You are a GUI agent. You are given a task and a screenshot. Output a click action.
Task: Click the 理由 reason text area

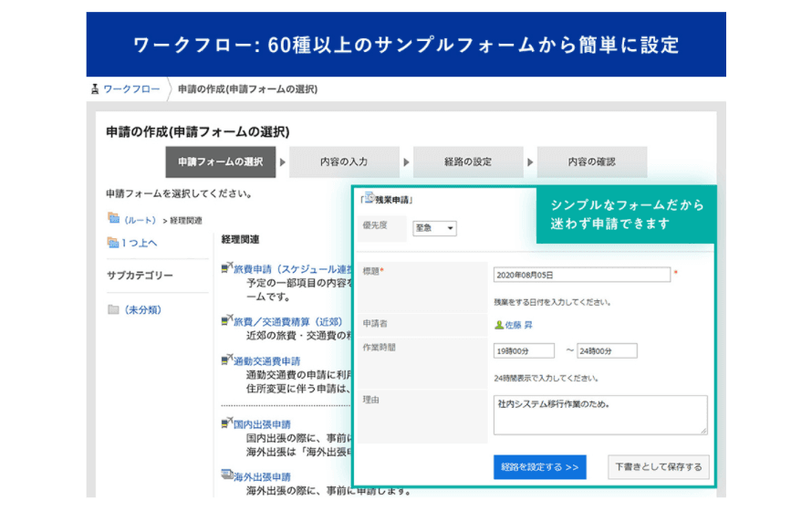(x=600, y=415)
